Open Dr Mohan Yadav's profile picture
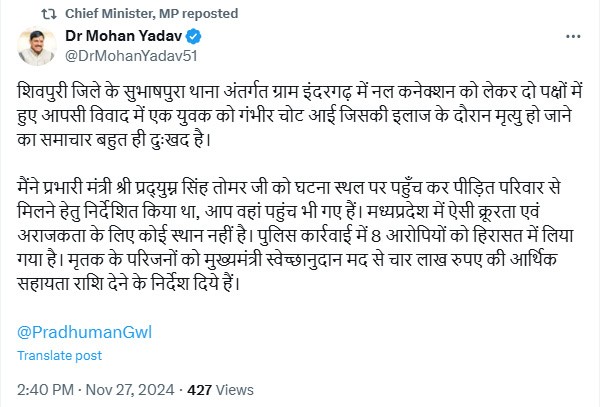This screenshot has height=407, width=612. click(x=36, y=48)
